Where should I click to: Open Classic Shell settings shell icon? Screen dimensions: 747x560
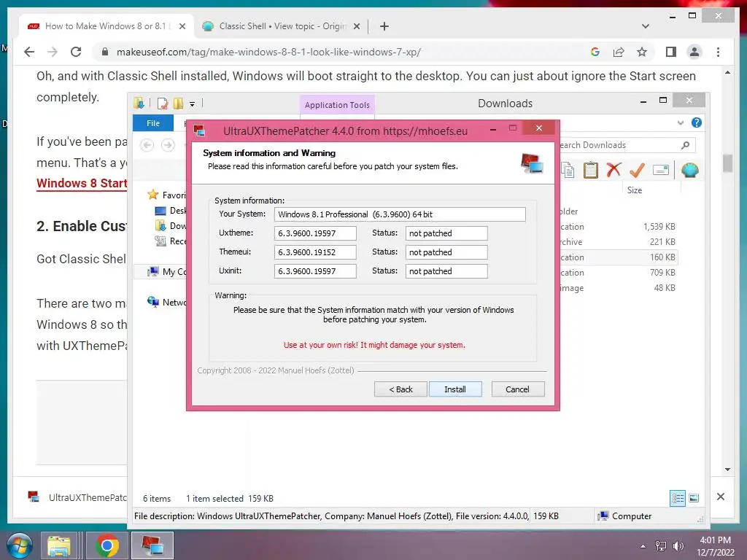[690, 170]
